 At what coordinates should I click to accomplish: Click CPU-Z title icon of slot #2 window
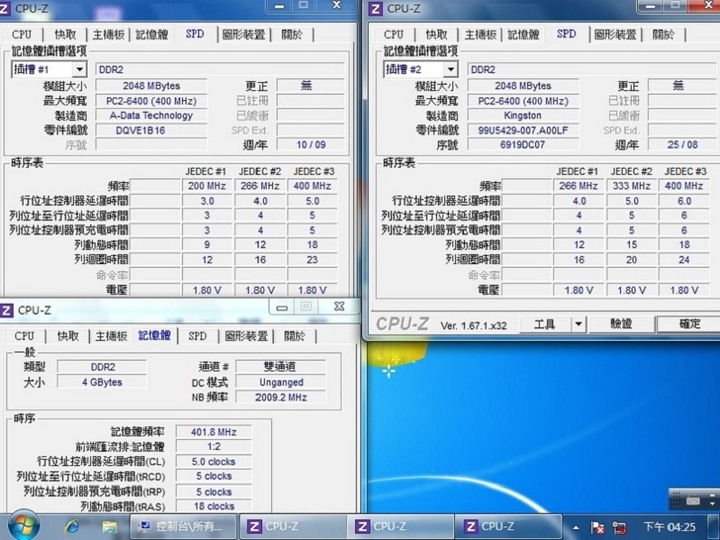point(375,8)
